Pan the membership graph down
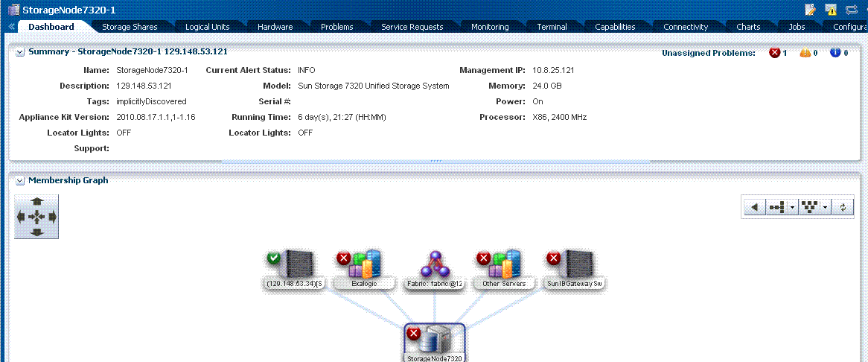 36,232
